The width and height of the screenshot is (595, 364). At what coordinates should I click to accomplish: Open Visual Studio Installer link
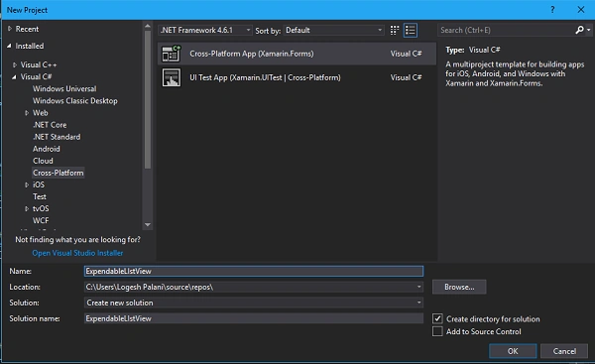pos(77,253)
